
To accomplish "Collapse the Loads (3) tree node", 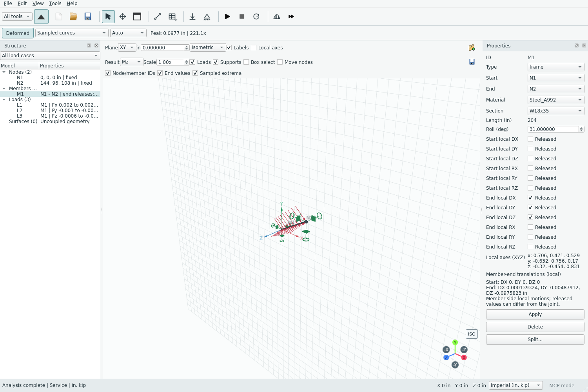I will click(x=4, y=100).
